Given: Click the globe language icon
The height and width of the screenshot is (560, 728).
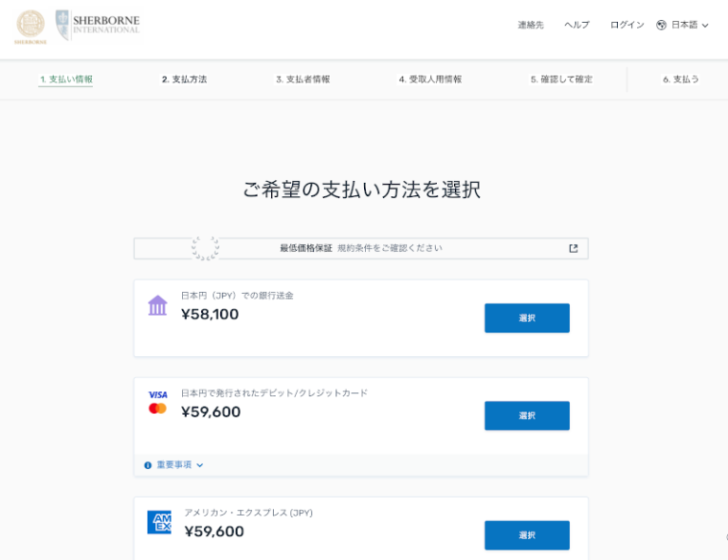Looking at the screenshot, I should (662, 26).
